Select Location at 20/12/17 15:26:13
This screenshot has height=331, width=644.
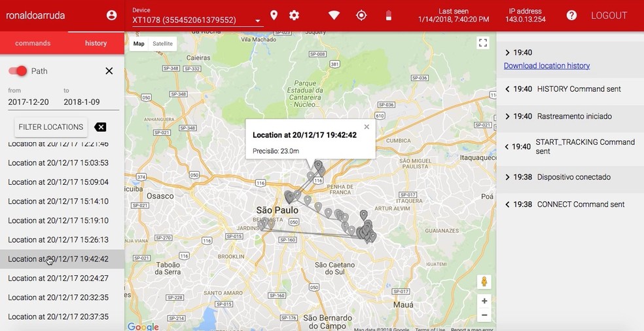point(62,240)
